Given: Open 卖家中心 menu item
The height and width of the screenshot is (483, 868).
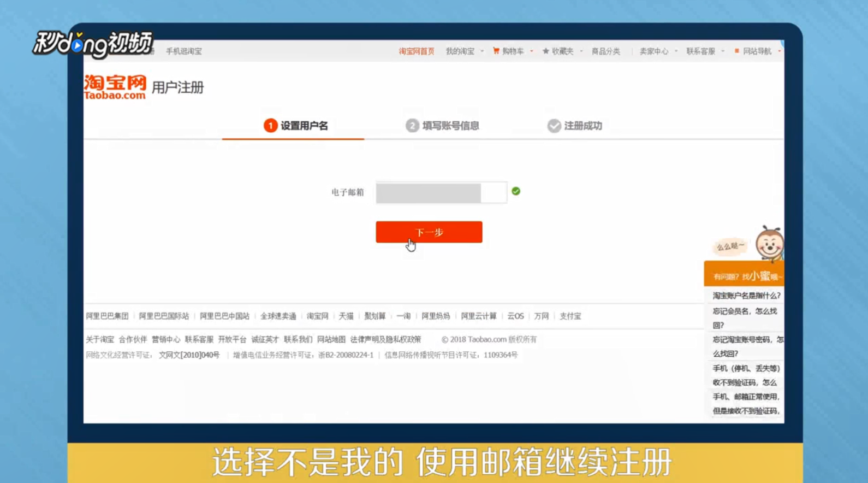Looking at the screenshot, I should coord(653,51).
